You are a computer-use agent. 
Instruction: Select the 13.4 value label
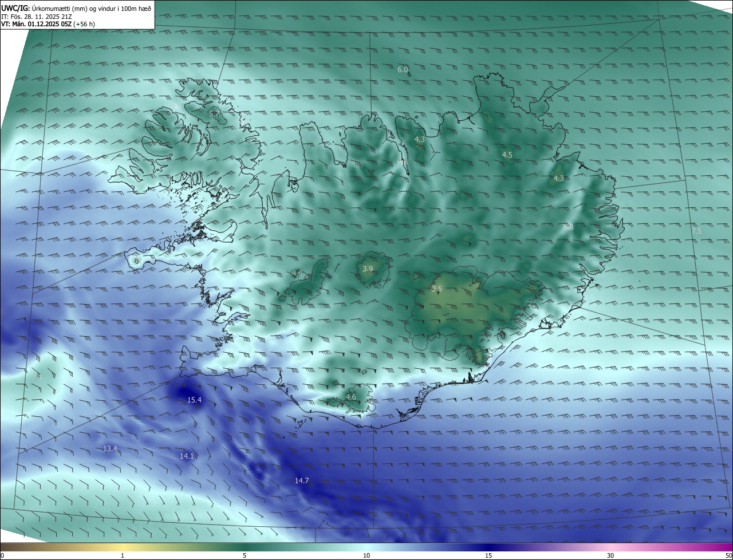pos(111,448)
